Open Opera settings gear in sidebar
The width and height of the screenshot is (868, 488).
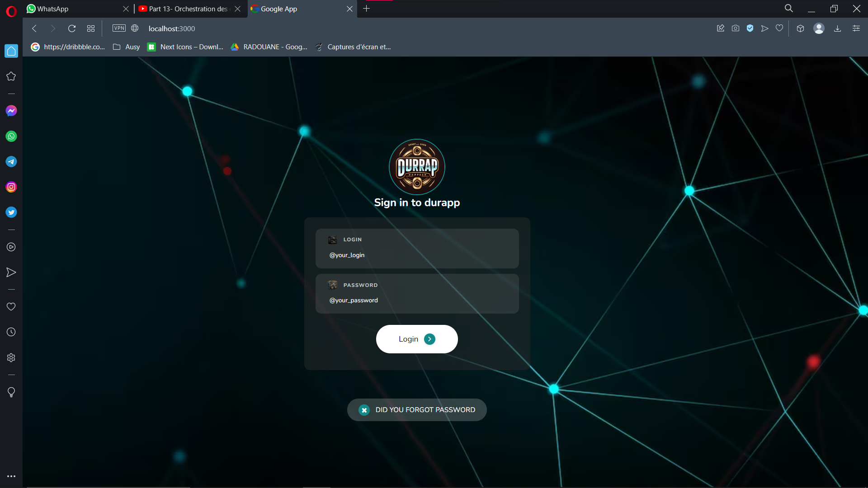11,357
